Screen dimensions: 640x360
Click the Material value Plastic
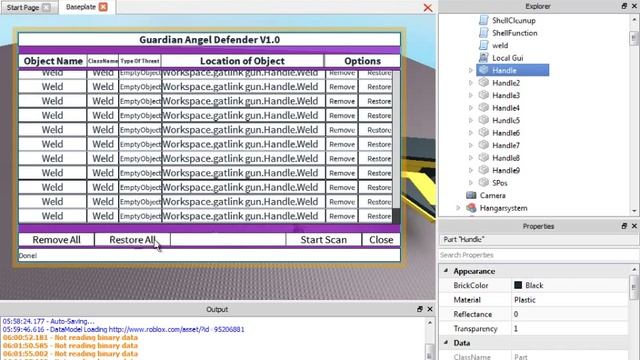click(x=525, y=300)
